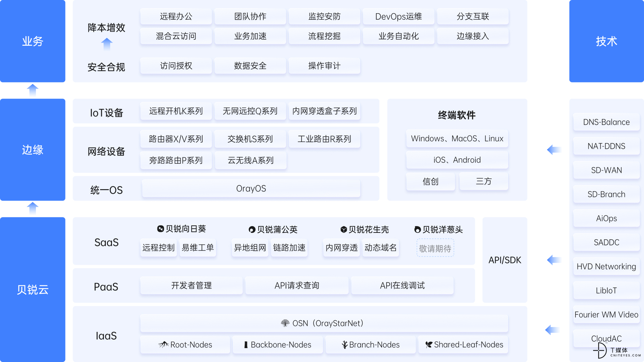644x362 pixels.
Task: Click the 内网穿透 box under 花生壳
Action: (342, 248)
